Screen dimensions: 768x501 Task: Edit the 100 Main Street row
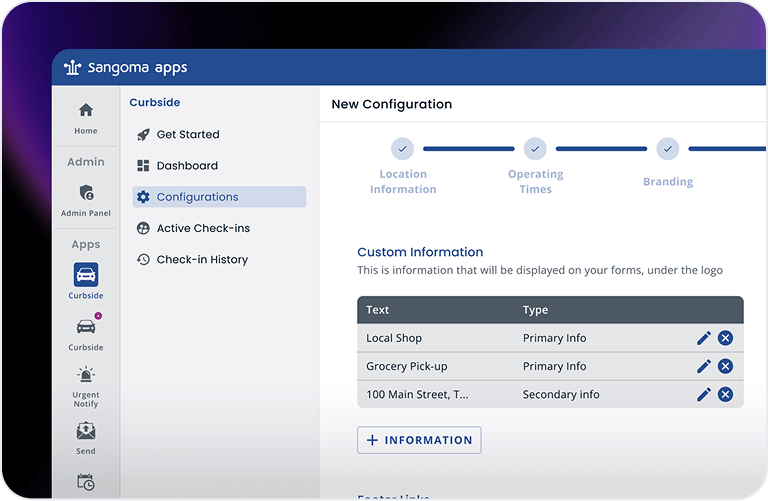coord(704,394)
